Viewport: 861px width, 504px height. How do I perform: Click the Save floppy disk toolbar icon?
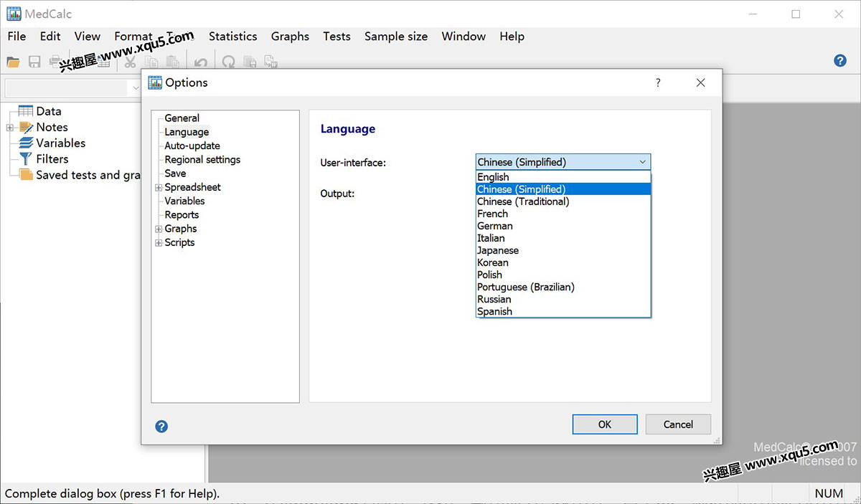tap(34, 62)
